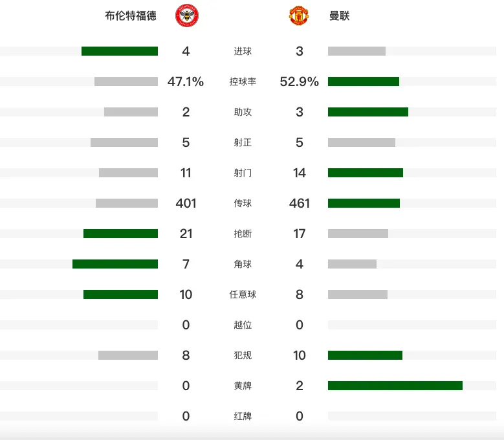Image resolution: width=504 pixels, height=440 pixels.
Task: Click Manchester United's pass count 461
Action: pyautogui.click(x=300, y=203)
